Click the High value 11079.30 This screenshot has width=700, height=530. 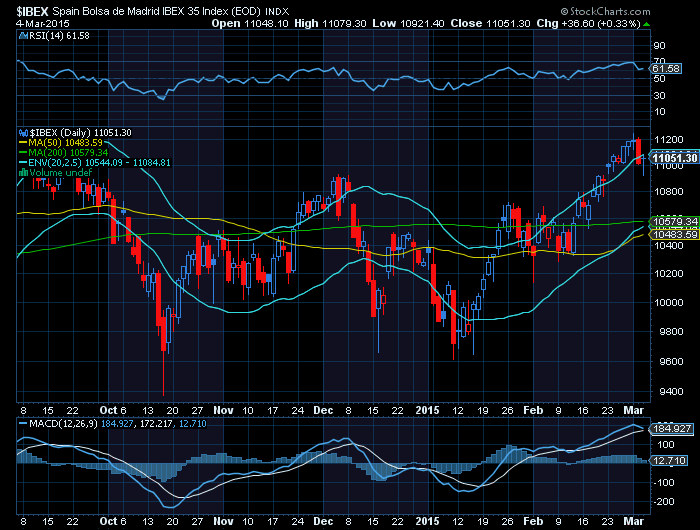344,23
